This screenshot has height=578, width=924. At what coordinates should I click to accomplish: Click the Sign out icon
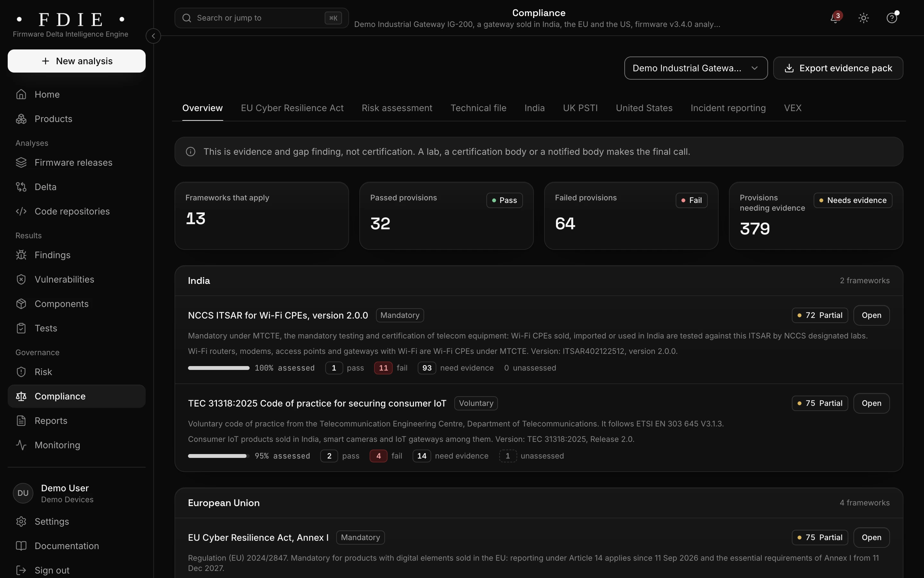point(21,570)
